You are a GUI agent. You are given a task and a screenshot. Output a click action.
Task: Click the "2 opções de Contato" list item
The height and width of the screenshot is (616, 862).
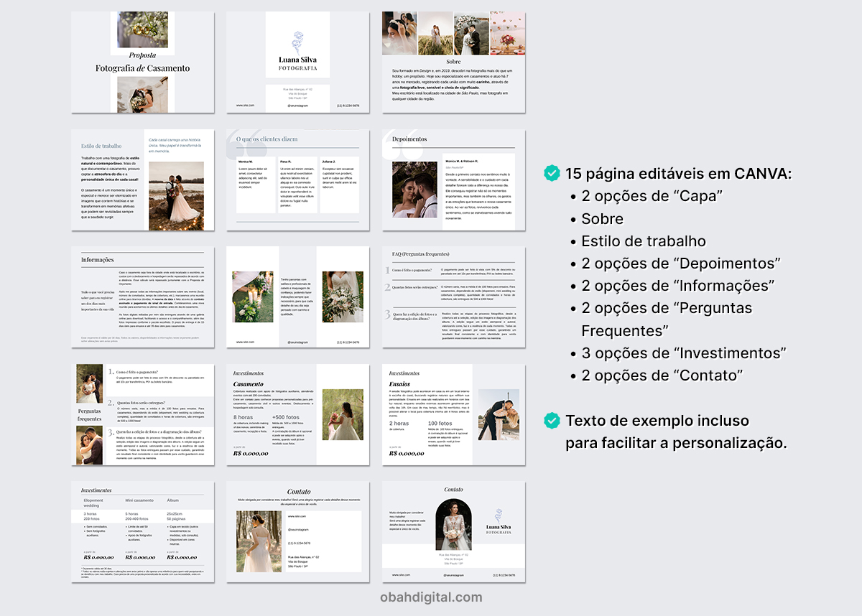662,375
